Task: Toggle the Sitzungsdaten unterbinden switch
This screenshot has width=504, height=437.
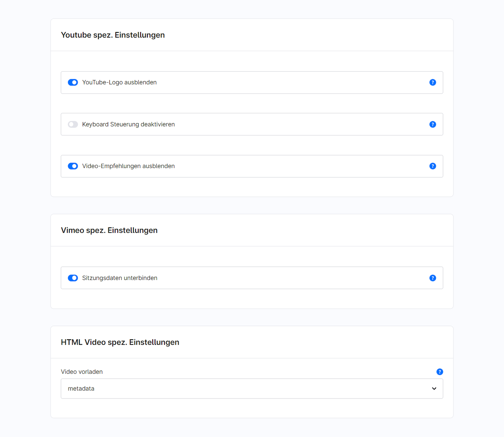Action: click(73, 278)
